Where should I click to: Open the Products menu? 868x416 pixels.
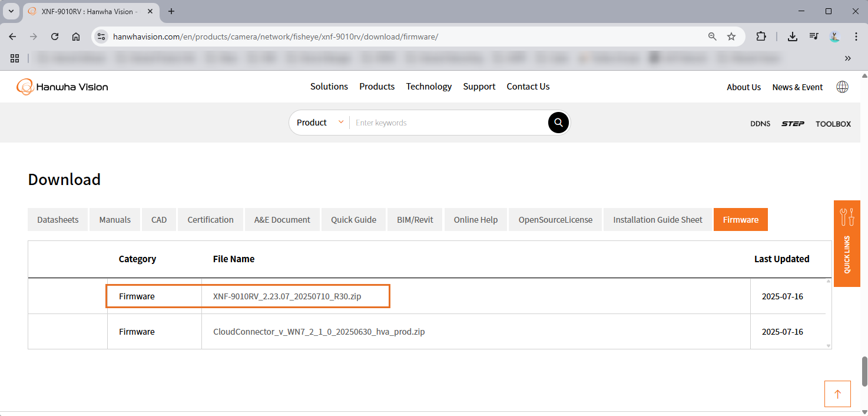tap(377, 87)
